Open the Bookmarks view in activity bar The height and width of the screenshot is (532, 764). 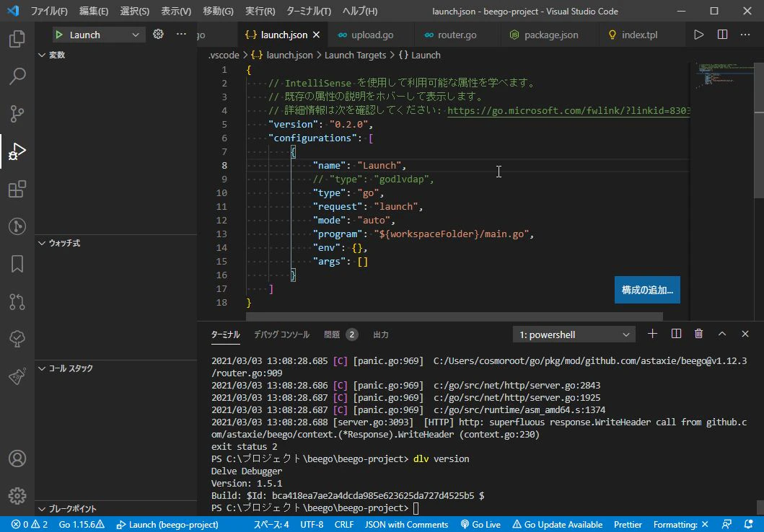tap(17, 264)
